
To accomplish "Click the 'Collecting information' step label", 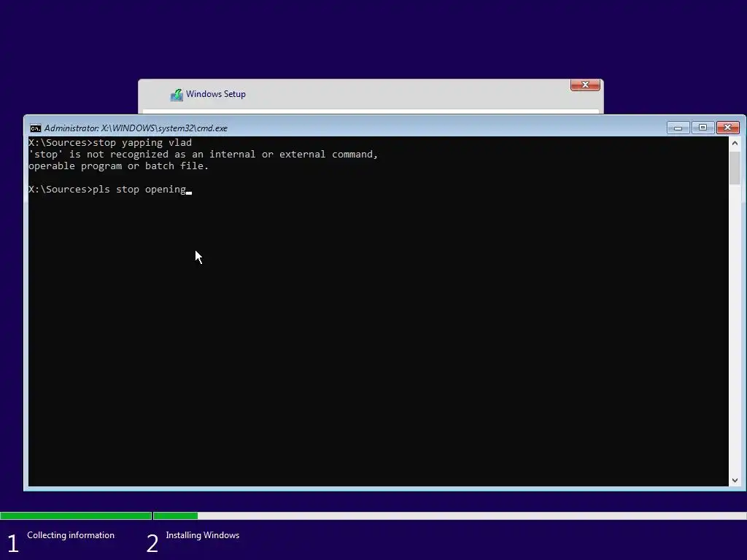I will 71,535.
